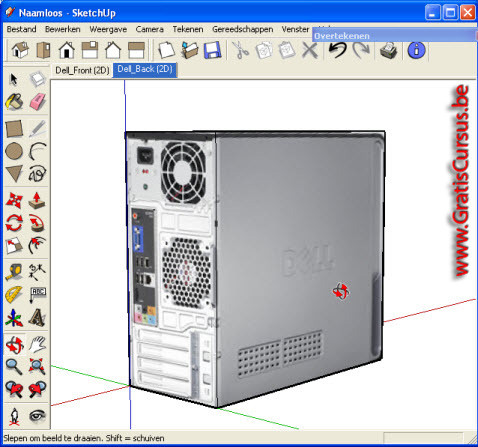Print the model with the printer icon
Screen dimensions: 478x447
[x=389, y=50]
